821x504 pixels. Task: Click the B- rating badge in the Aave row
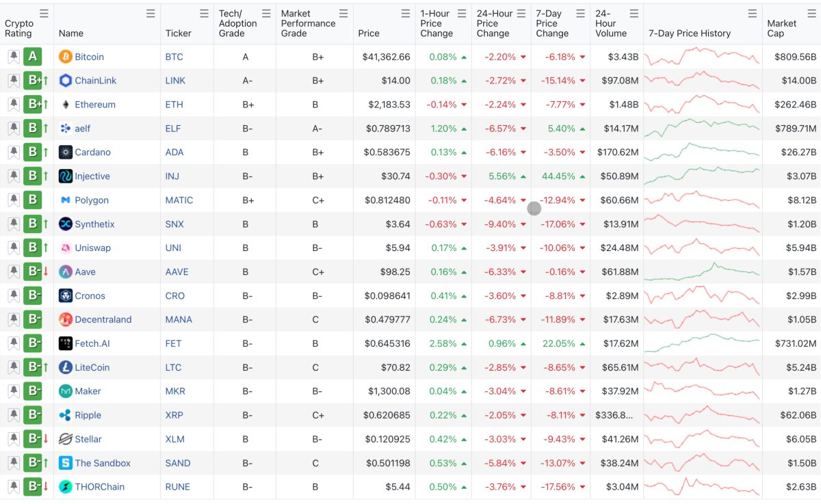coord(33,271)
